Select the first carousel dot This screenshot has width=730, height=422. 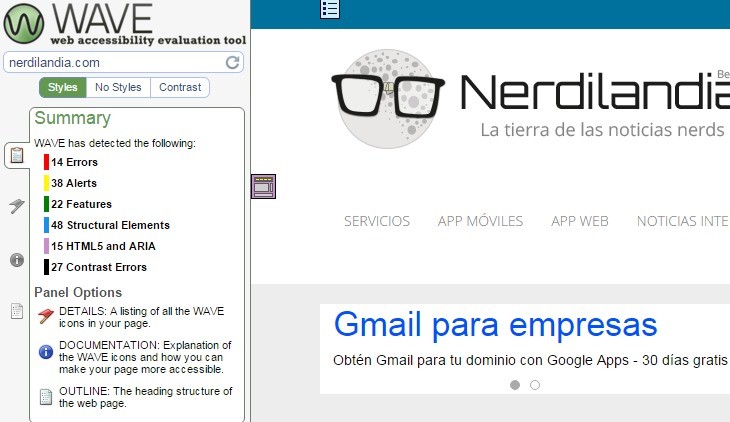tap(515, 385)
